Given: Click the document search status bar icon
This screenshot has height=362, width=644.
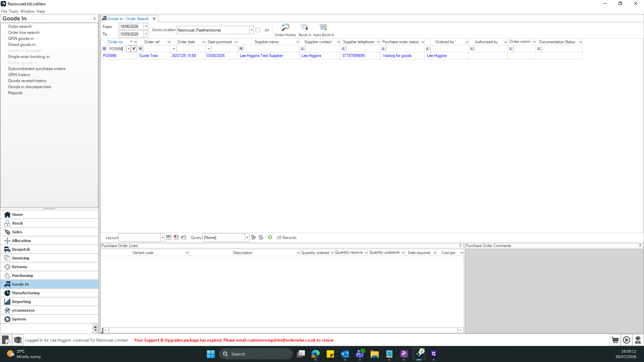Looking at the screenshot, I should point(6,340).
